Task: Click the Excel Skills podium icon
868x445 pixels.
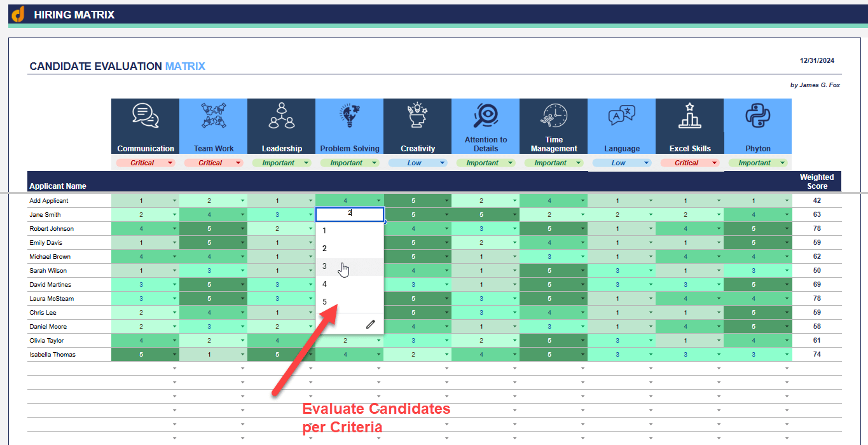Action: (x=689, y=116)
